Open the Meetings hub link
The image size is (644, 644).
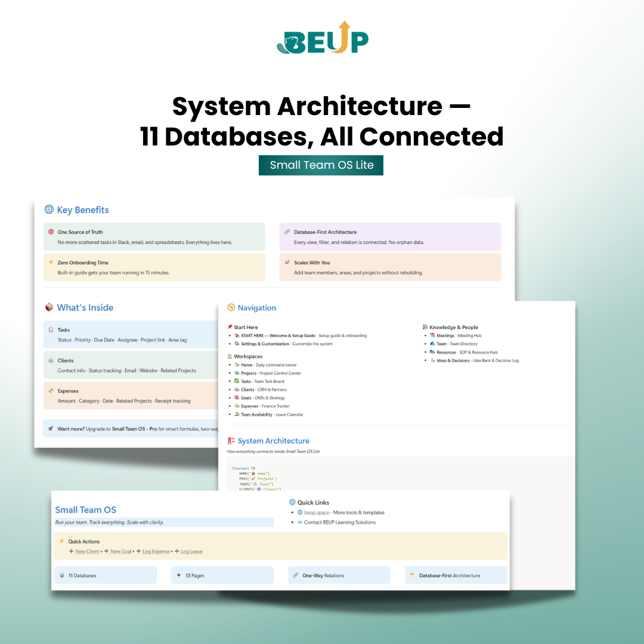[445, 336]
